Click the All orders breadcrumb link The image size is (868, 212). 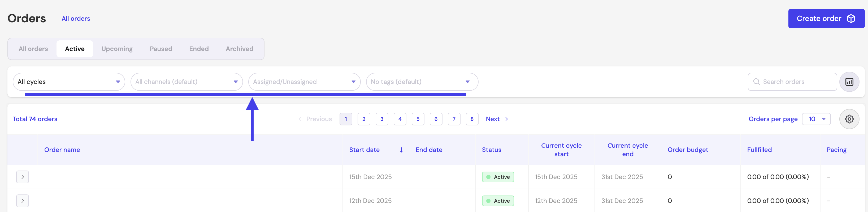[x=76, y=19]
